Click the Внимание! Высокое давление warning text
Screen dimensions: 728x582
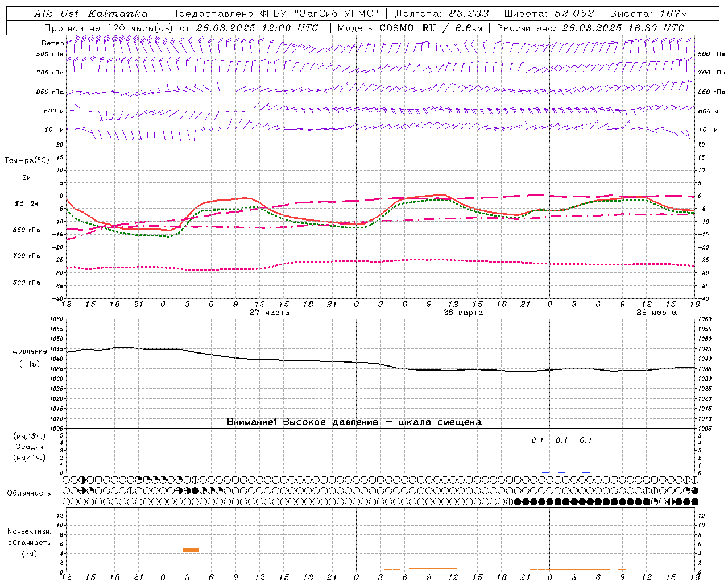click(x=354, y=422)
